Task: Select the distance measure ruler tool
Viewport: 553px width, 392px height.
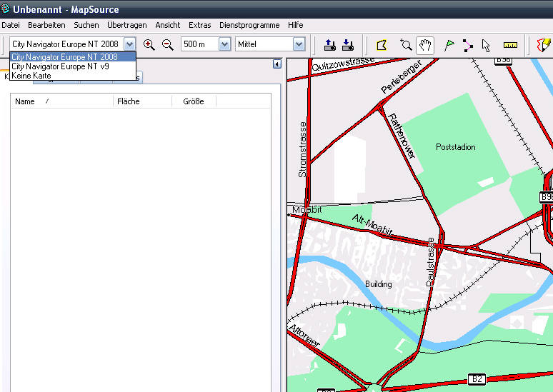Action: click(510, 44)
